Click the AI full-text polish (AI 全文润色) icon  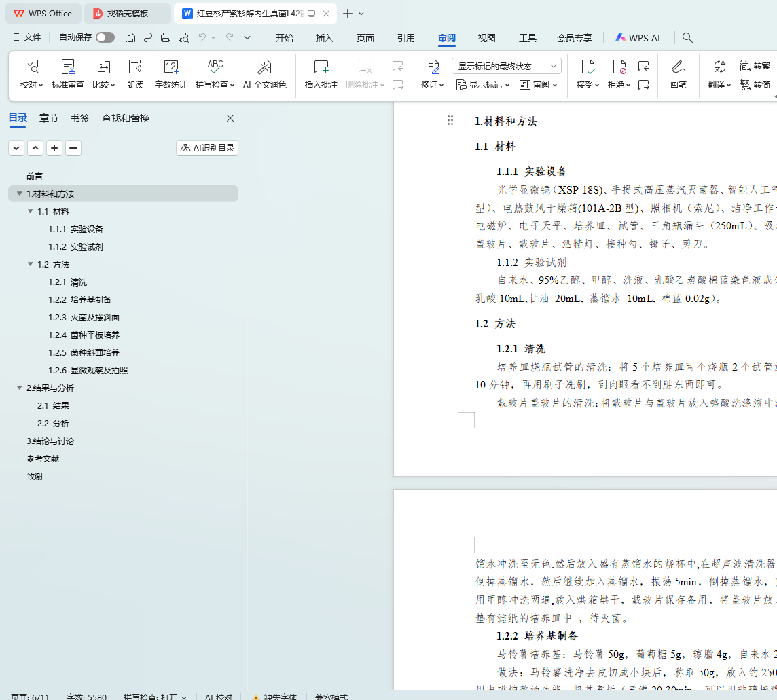(x=264, y=67)
